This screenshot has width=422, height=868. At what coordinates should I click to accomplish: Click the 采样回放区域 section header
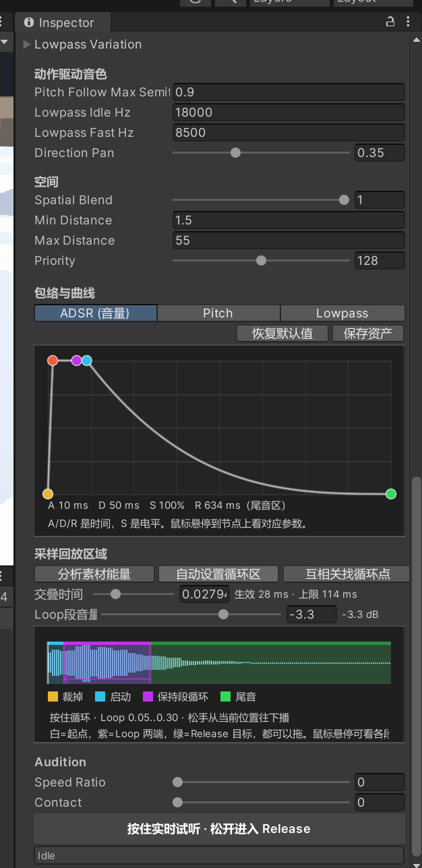(x=71, y=555)
